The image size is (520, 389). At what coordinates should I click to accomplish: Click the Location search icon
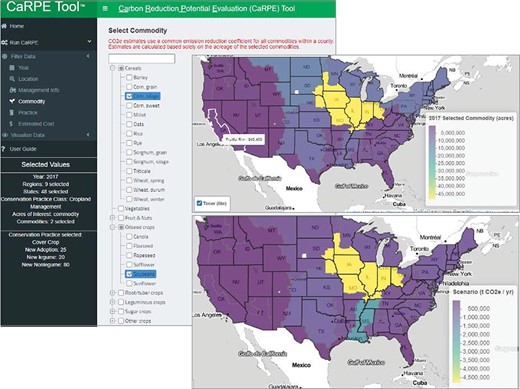(12, 79)
